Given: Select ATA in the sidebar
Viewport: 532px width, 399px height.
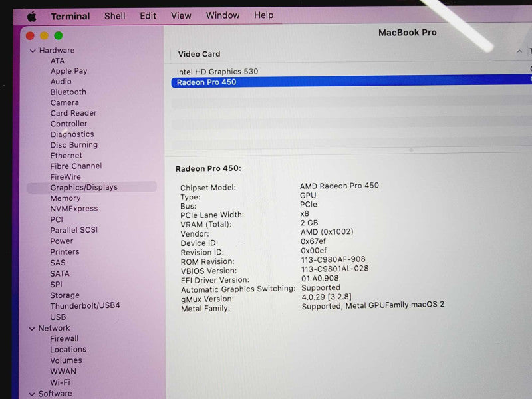Looking at the screenshot, I should pos(57,61).
